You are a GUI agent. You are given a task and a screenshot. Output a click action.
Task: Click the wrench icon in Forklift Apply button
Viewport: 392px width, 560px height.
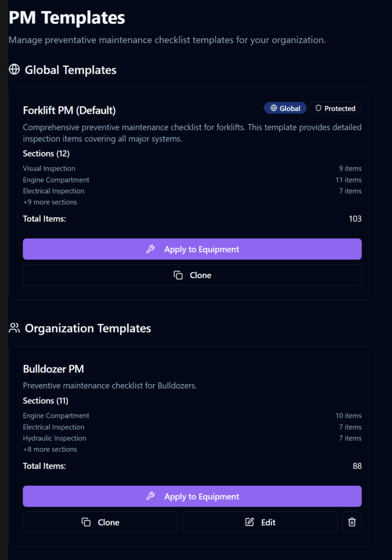pos(151,249)
